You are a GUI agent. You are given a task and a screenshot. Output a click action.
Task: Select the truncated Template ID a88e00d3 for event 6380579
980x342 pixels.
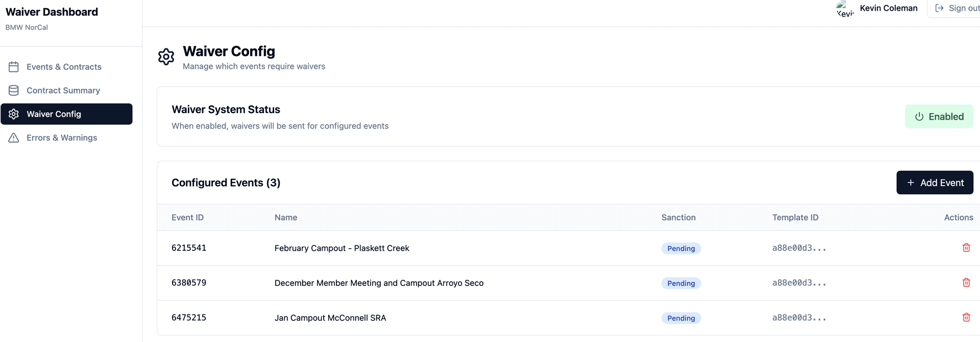(x=799, y=283)
